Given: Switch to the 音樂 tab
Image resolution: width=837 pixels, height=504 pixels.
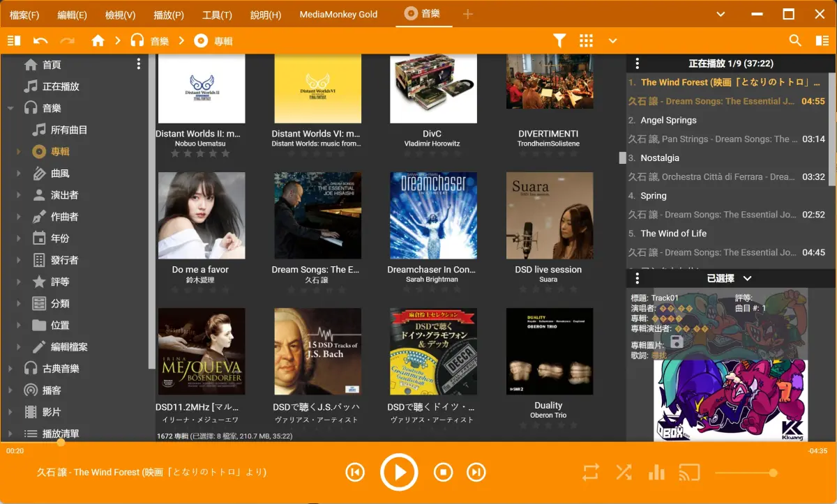Looking at the screenshot, I should click(423, 13).
